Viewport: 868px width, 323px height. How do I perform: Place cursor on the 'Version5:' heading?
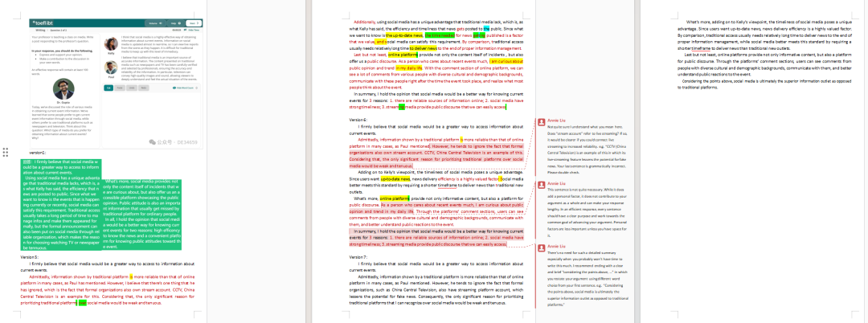pos(30,256)
